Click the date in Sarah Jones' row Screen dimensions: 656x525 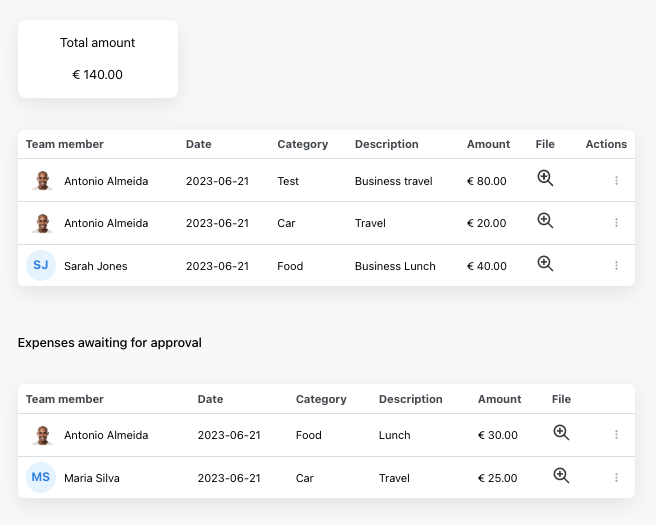click(217, 266)
